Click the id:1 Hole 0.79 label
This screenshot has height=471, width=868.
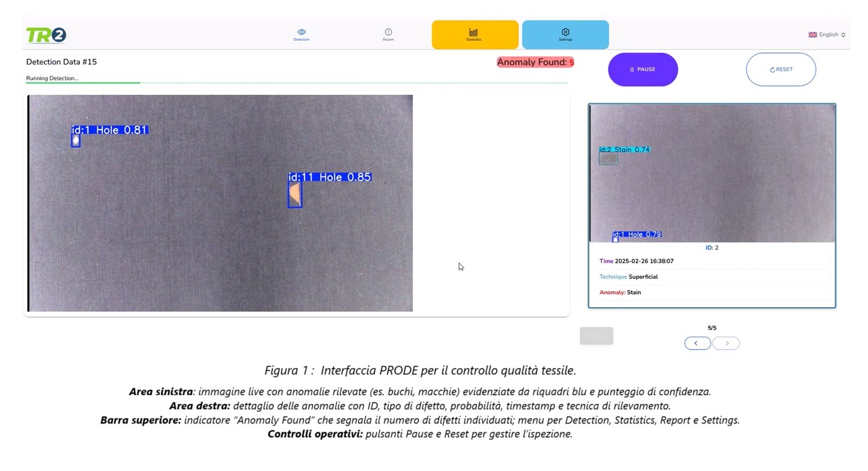pos(637,234)
